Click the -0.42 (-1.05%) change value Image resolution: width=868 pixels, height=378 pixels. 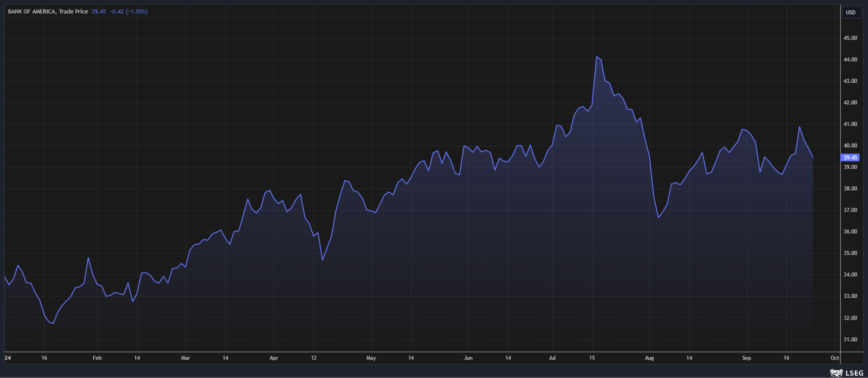click(129, 11)
